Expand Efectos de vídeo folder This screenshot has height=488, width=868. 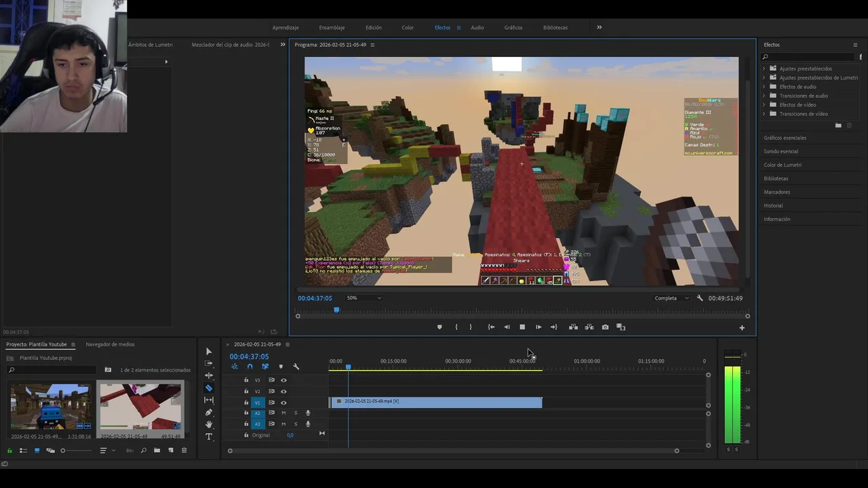coord(764,105)
